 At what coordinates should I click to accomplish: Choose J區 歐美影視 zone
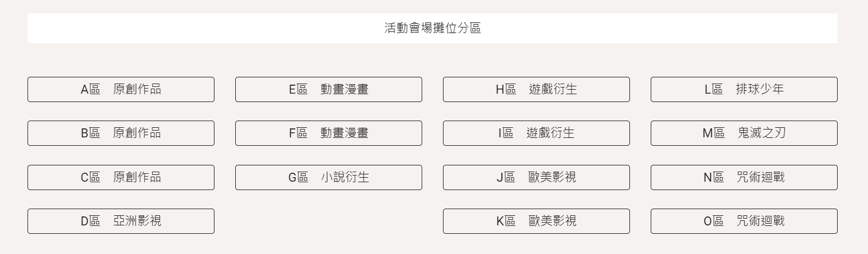(536, 177)
